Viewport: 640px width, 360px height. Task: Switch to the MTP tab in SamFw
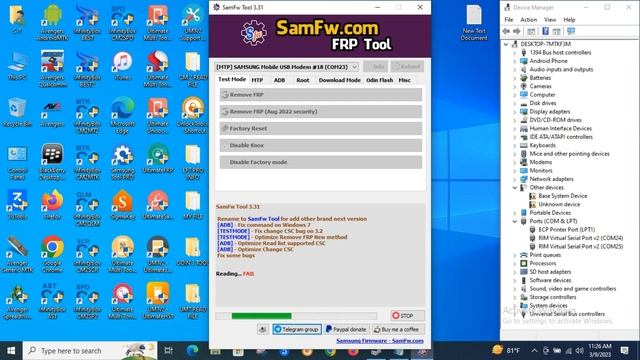coord(257,80)
